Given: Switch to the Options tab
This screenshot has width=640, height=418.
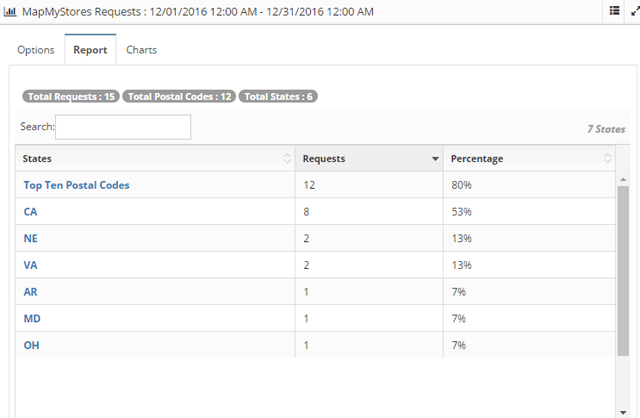Looking at the screenshot, I should [36, 49].
